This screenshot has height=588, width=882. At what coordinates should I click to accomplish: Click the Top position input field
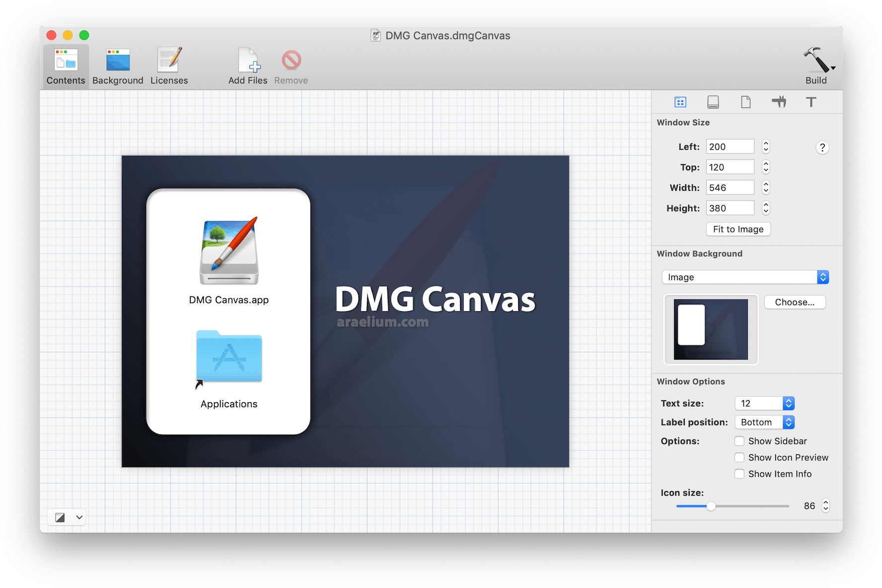(x=730, y=167)
